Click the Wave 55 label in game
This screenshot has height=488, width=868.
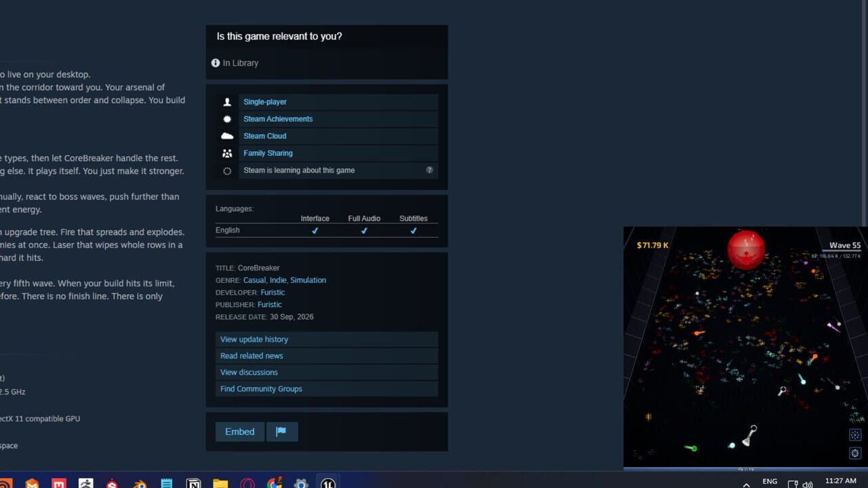tap(845, 245)
